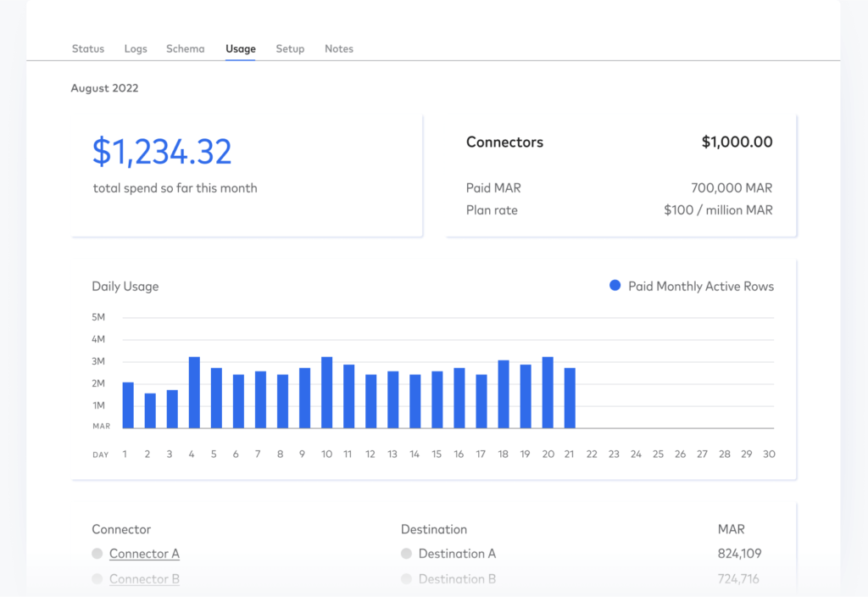Click the blue Paid Monthly Active Rows legend dot
This screenshot has width=868, height=597.
(x=615, y=287)
